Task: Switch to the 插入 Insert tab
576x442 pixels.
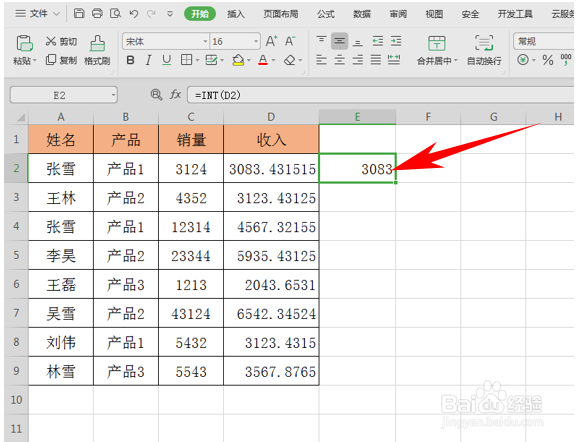Action: pyautogui.click(x=235, y=14)
